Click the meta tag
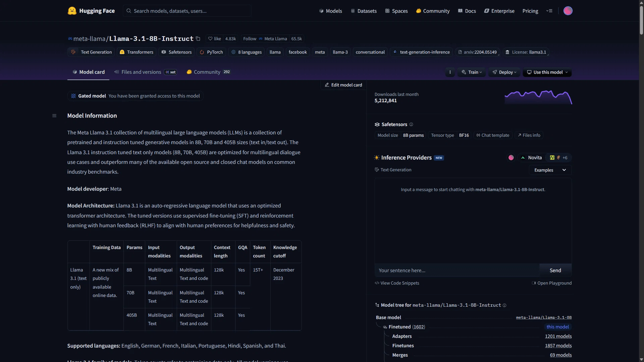Viewport: 644px width, 362px height. (x=320, y=52)
